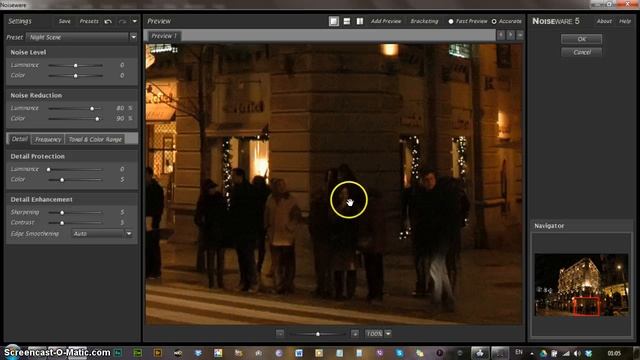The width and height of the screenshot is (640, 360).
Task: Switch to horizontal split preview layout
Action: pos(347,21)
